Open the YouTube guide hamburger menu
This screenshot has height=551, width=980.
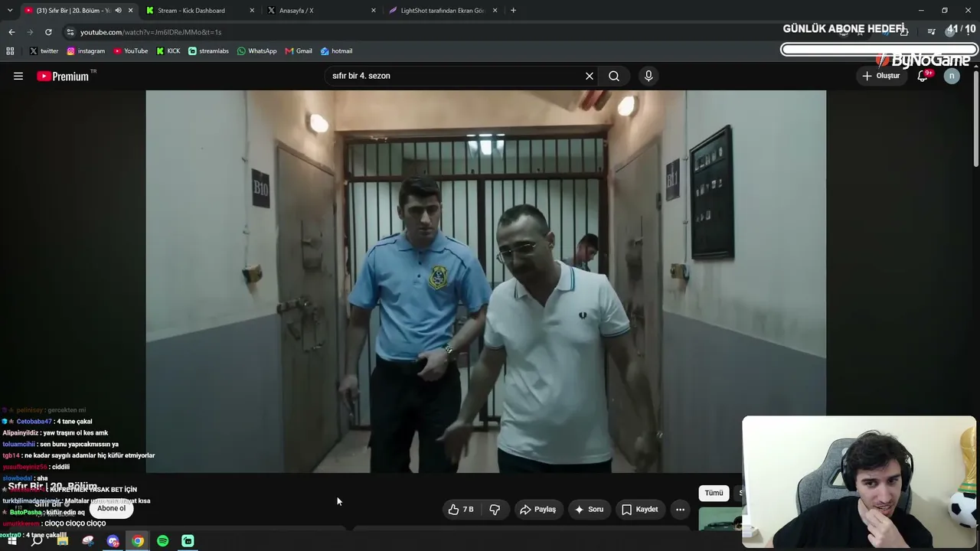point(18,76)
